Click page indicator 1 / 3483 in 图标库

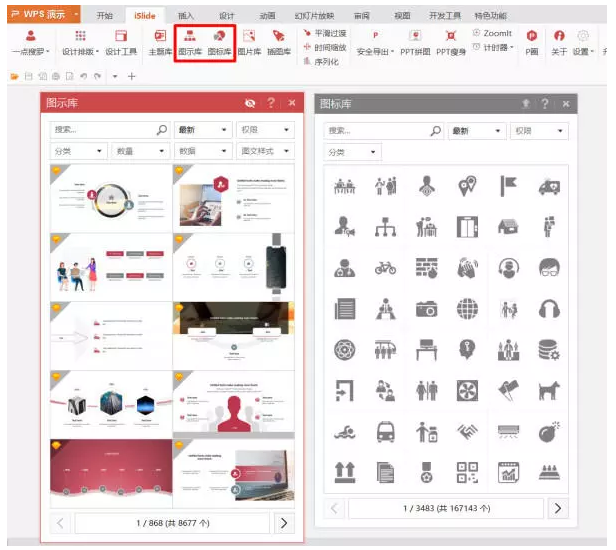pyautogui.click(x=446, y=508)
